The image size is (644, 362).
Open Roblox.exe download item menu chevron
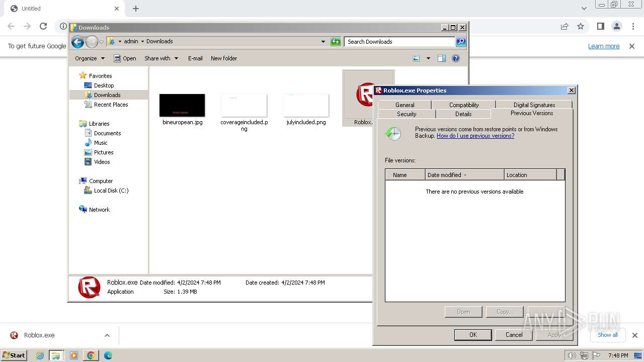(107, 335)
